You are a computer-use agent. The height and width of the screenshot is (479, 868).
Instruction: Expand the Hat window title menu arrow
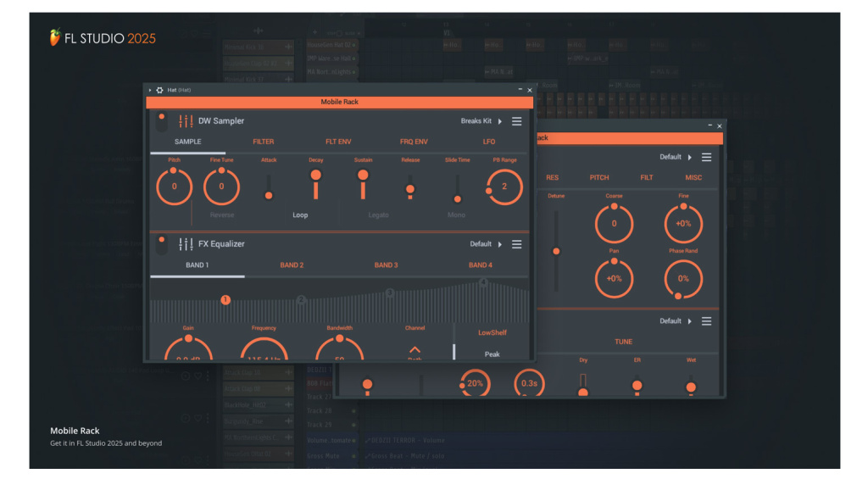click(x=150, y=90)
